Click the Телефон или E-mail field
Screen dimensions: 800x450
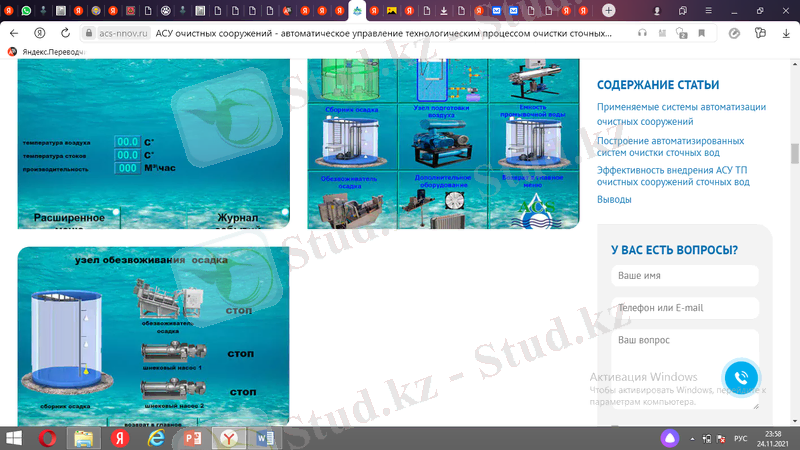[685, 308]
